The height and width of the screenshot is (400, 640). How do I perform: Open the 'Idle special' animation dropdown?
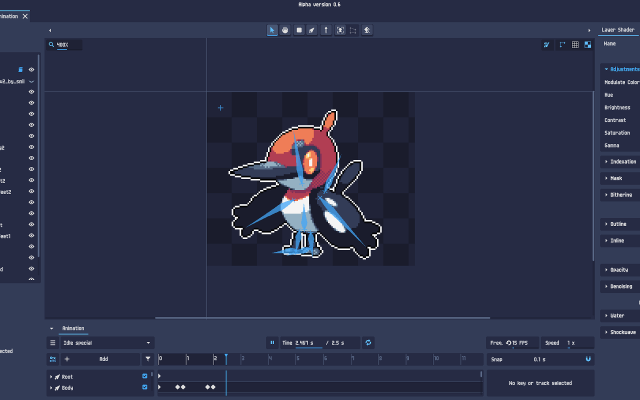(x=107, y=343)
